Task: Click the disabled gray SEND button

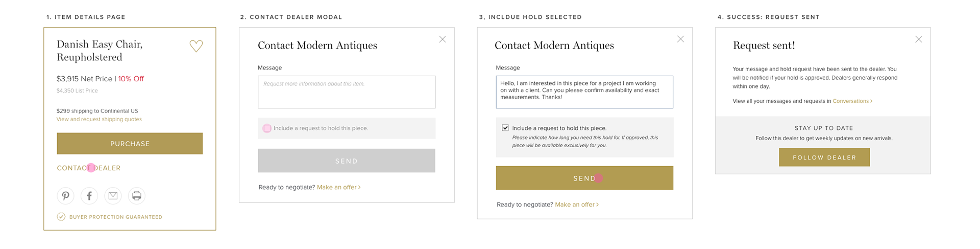Action: pos(347,161)
